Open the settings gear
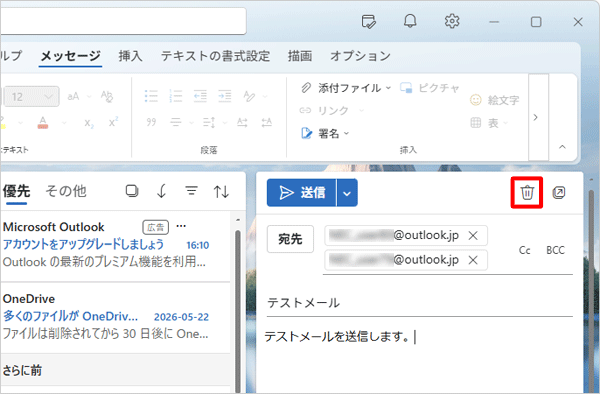600x394 pixels. point(452,21)
